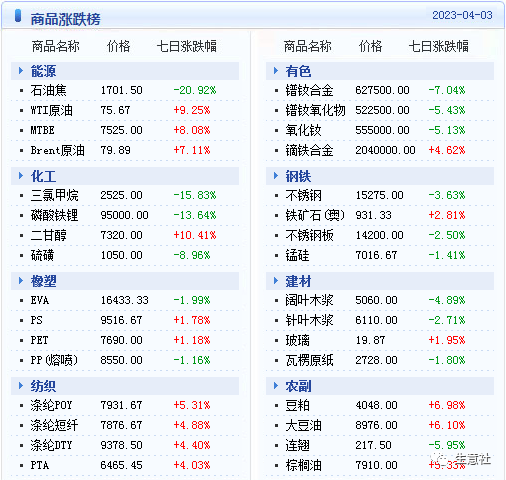Open the 橡塑 category heading
Screen dimensions: 506x480
click(43, 281)
